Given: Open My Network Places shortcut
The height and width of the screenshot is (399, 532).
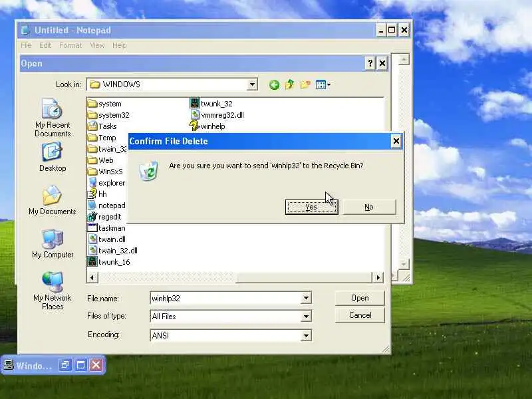Looking at the screenshot, I should 53,291.
